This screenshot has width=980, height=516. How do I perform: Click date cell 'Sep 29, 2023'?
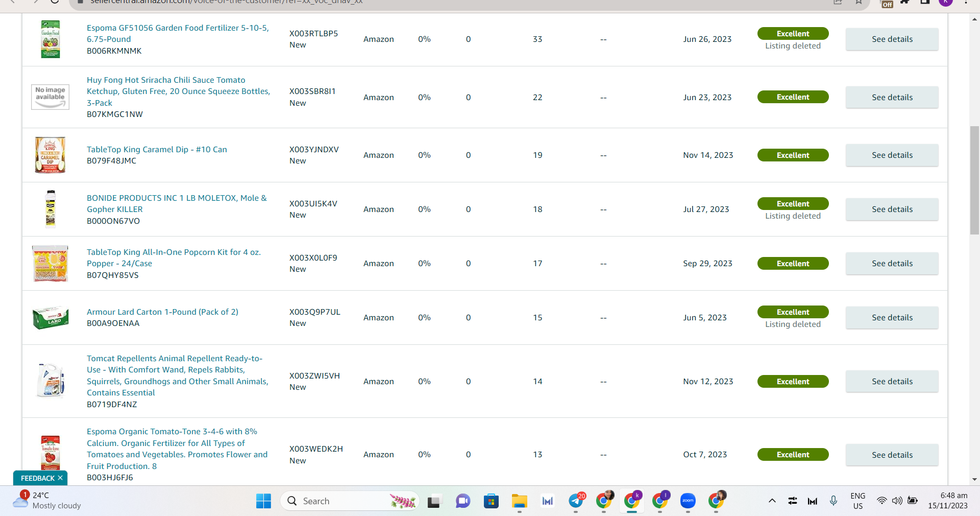click(x=707, y=264)
